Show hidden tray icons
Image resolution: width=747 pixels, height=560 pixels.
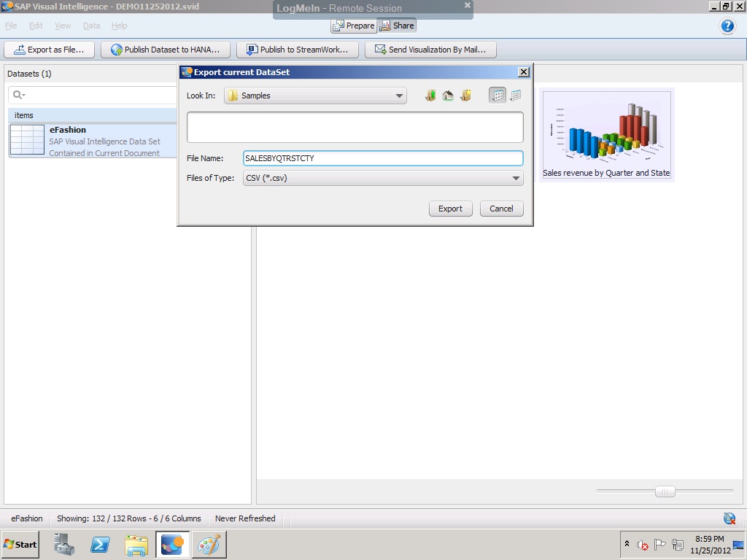coord(627,544)
